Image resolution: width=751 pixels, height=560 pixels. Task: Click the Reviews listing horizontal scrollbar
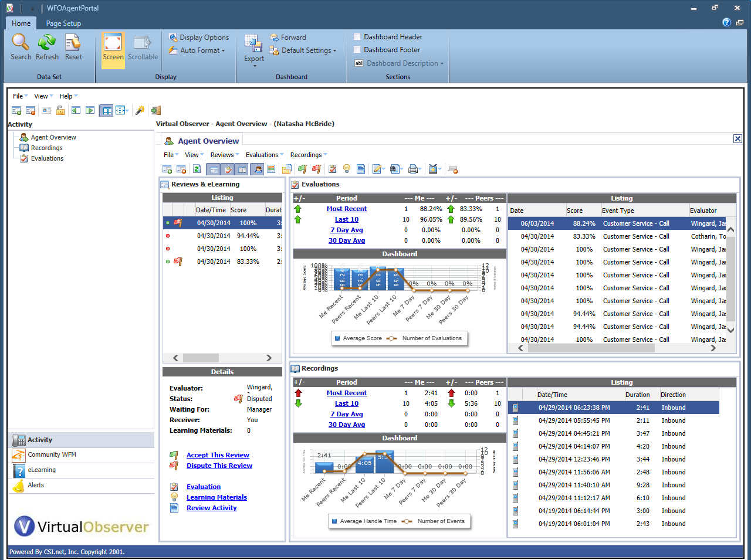[201, 358]
